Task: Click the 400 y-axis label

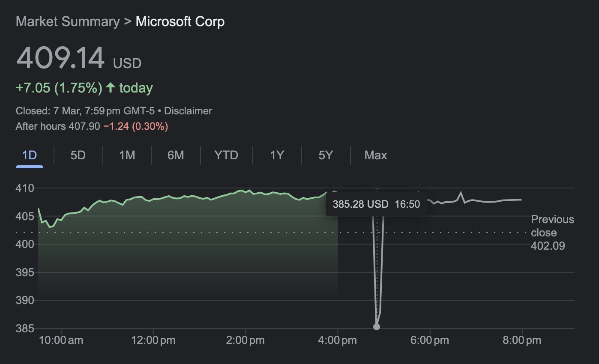Action: point(25,244)
